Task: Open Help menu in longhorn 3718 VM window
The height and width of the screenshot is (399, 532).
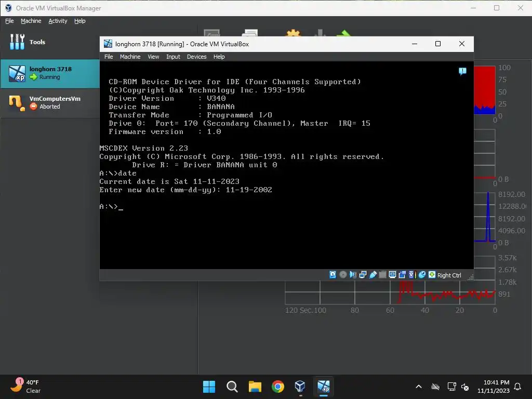Action: 219,57
